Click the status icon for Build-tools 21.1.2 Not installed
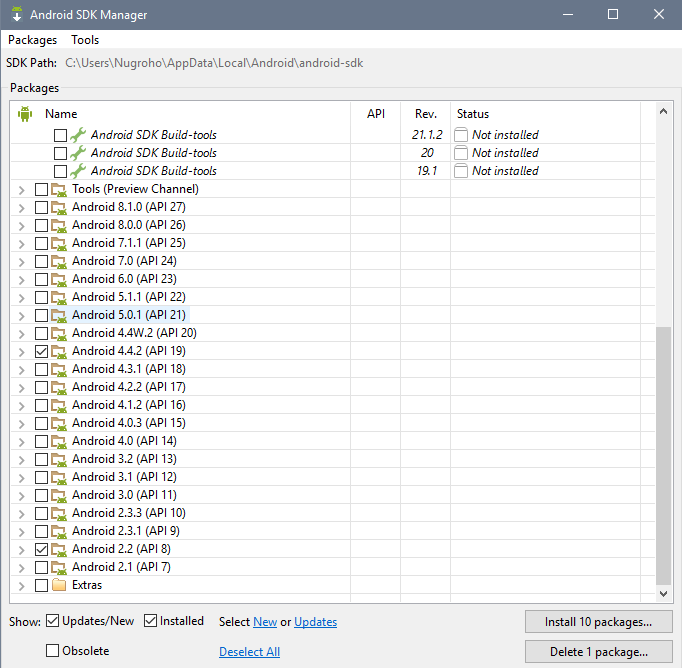This screenshot has height=668, width=682. [461, 135]
